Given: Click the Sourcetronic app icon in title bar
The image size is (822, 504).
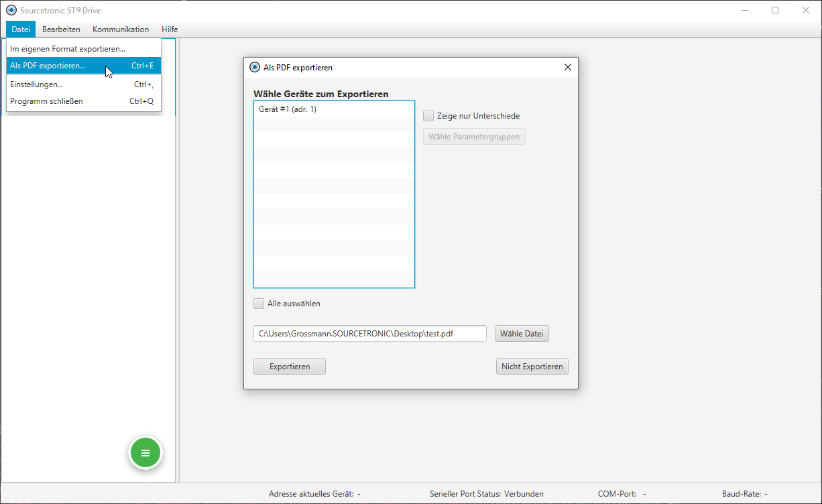Looking at the screenshot, I should point(11,10).
